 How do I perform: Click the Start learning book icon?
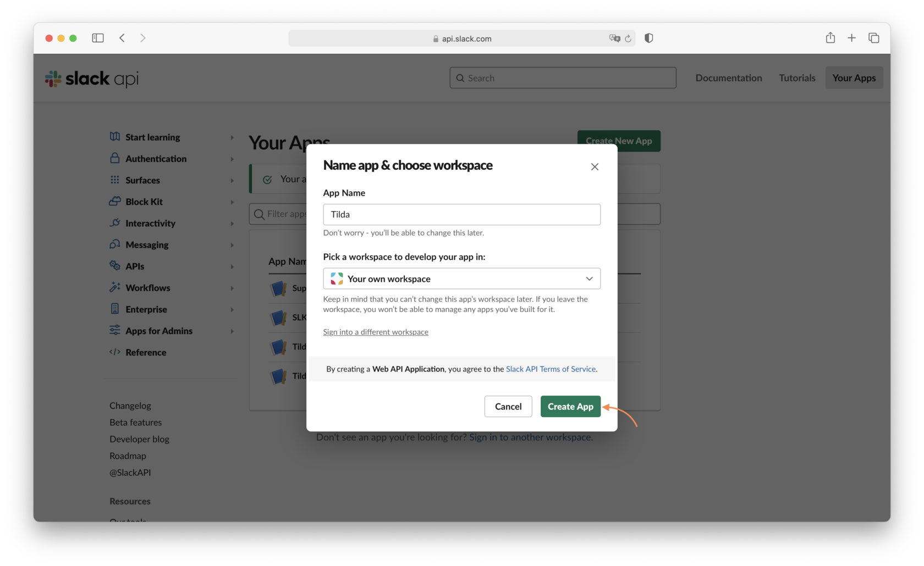pyautogui.click(x=114, y=136)
